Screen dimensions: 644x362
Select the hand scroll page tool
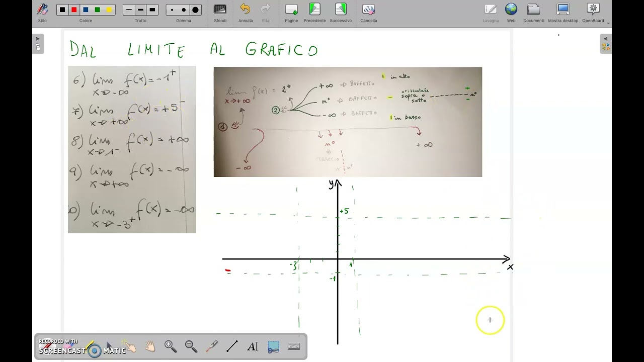pyautogui.click(x=150, y=346)
